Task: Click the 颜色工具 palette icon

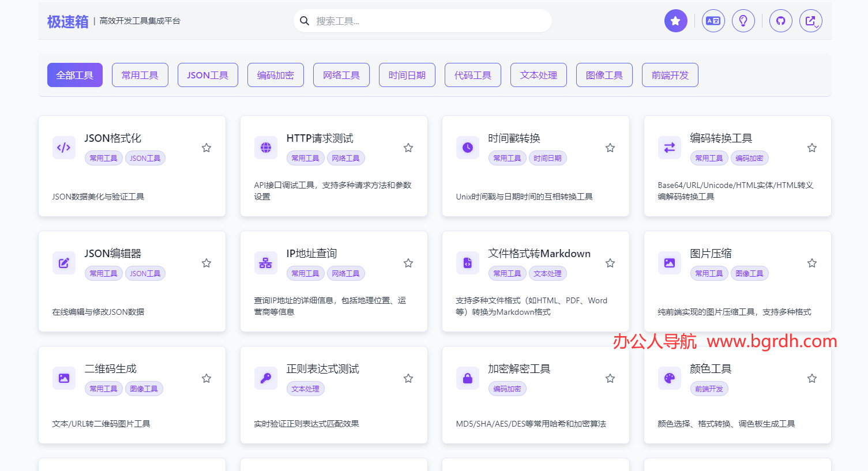Action: pyautogui.click(x=669, y=378)
